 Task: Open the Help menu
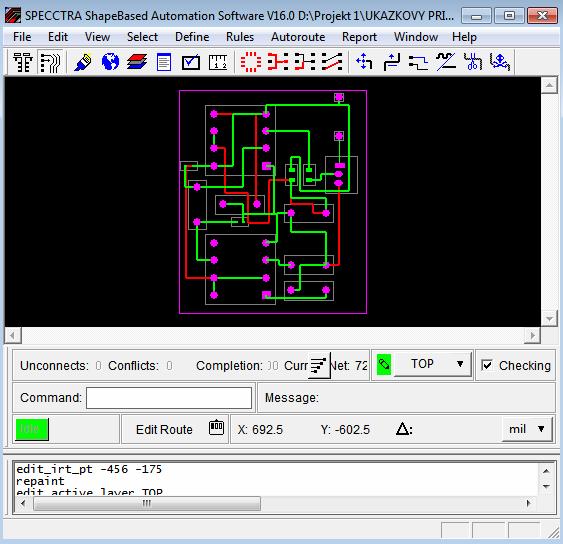pyautogui.click(x=464, y=37)
